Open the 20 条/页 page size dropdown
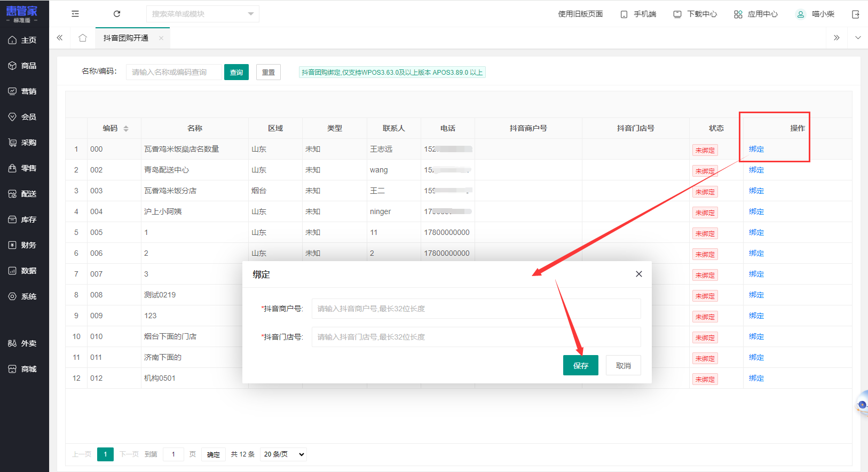The image size is (868, 472). coord(284,454)
